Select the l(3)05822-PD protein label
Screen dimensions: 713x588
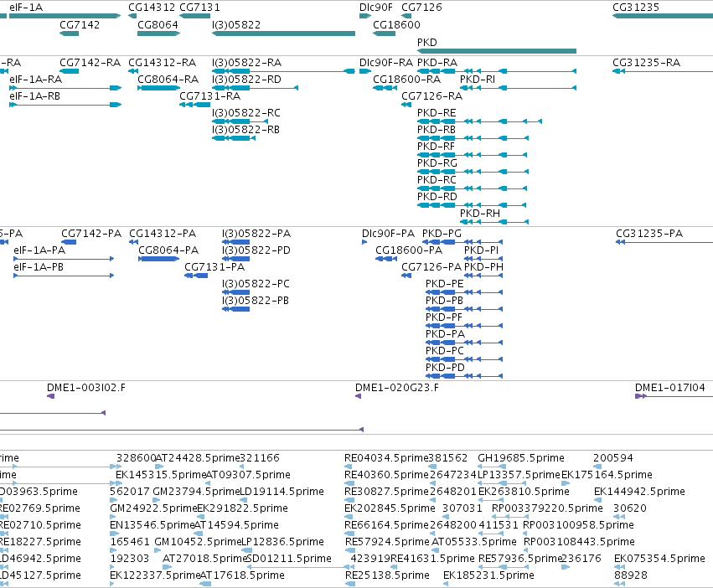tap(256, 250)
